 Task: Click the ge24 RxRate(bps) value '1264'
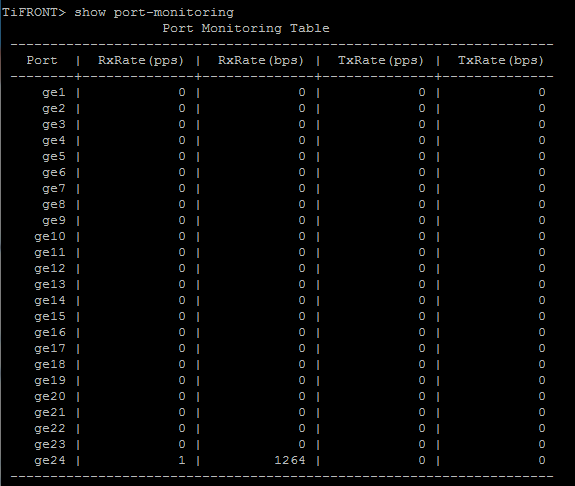point(290,460)
